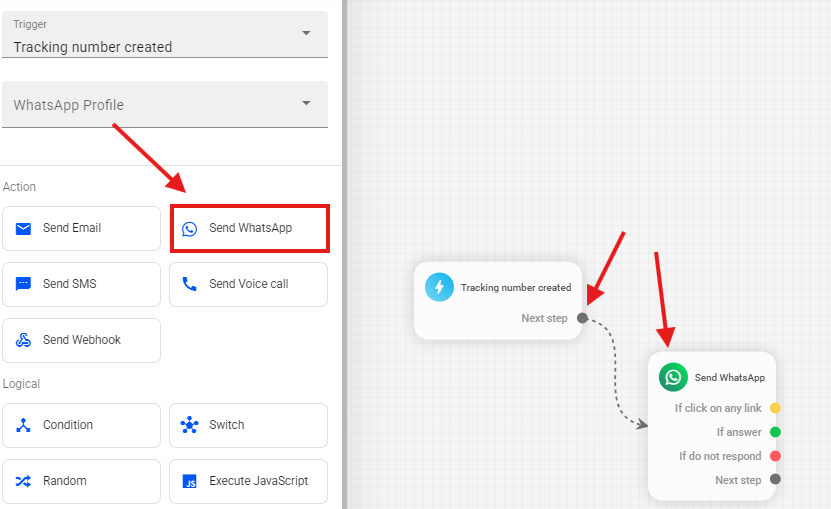831x509 pixels.
Task: Click the green WhatsApp node icon on canvas
Action: tap(673, 377)
